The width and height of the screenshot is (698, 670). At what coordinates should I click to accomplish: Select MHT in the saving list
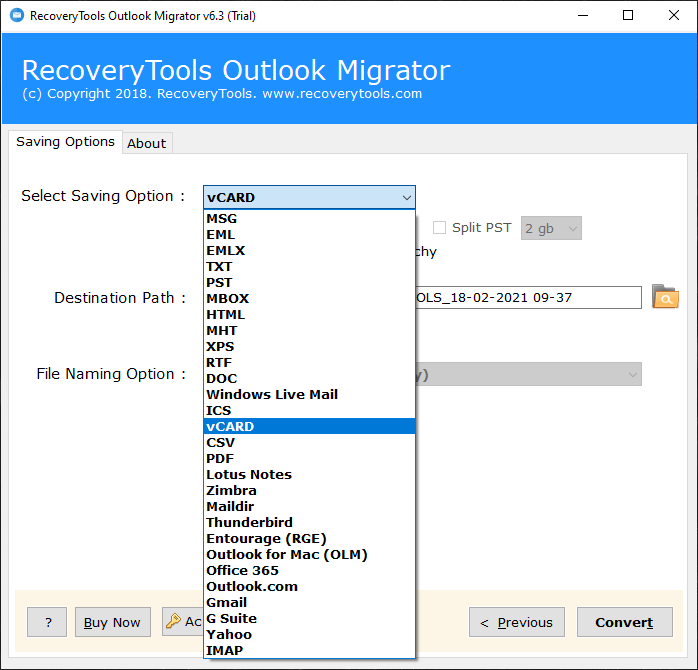pyautogui.click(x=309, y=331)
